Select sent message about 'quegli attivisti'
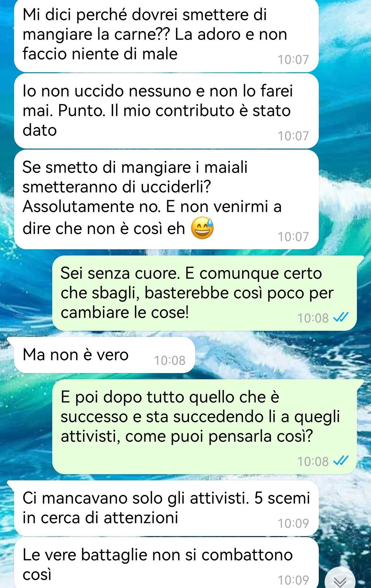This screenshot has width=371, height=588. (x=204, y=426)
